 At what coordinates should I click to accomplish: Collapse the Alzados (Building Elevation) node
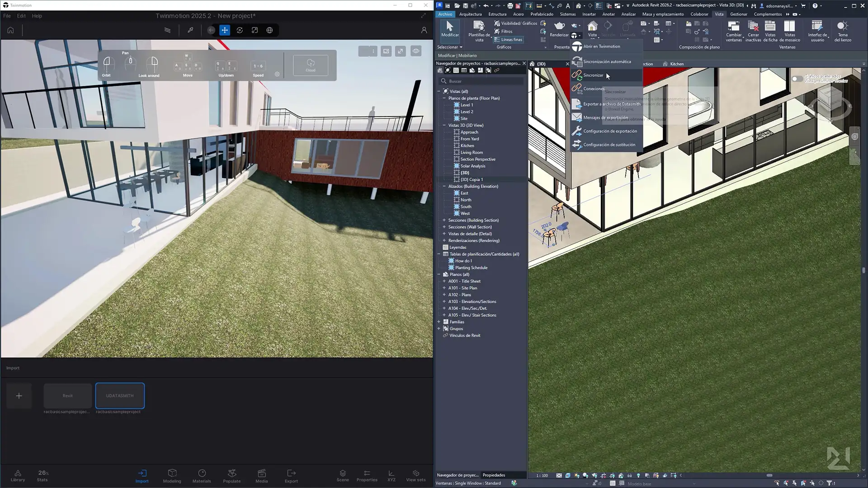point(444,187)
